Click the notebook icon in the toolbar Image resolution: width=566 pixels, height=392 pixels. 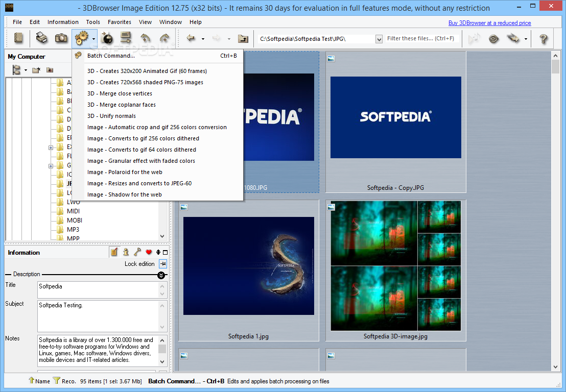point(18,38)
